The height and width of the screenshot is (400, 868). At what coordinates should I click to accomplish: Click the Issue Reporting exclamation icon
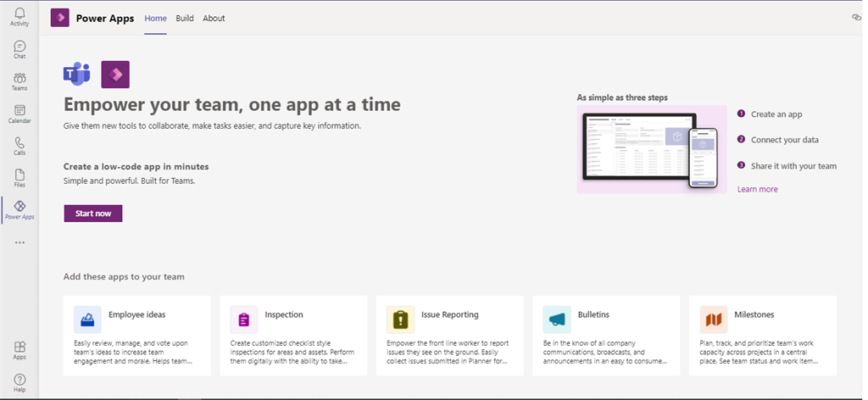[x=401, y=319]
